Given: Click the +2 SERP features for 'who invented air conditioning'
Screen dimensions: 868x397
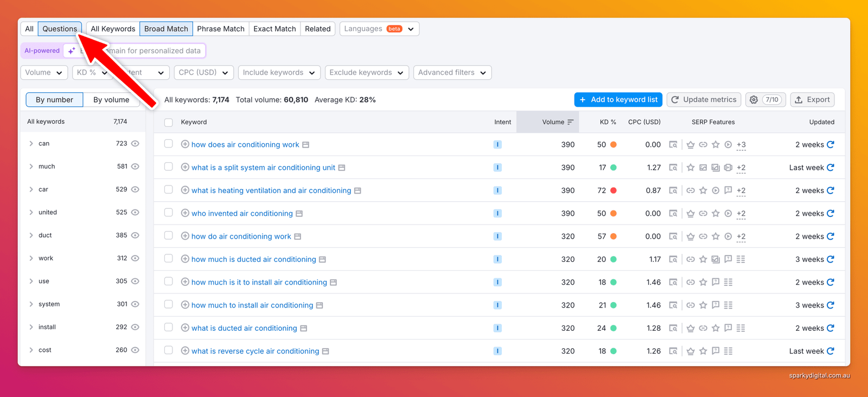Looking at the screenshot, I should tap(741, 214).
